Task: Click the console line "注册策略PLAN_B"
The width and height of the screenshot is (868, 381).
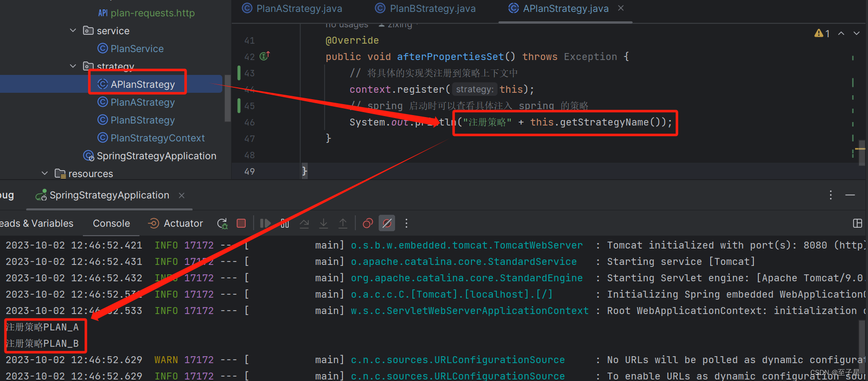Action: 42,343
